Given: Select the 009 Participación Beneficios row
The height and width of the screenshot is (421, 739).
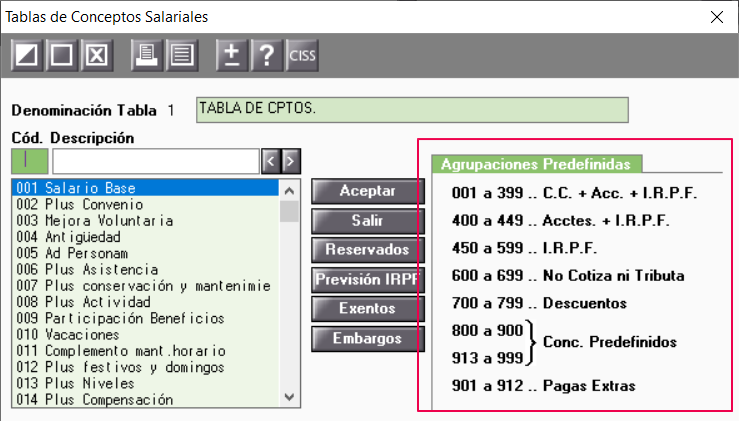Looking at the screenshot, I should 146,318.
